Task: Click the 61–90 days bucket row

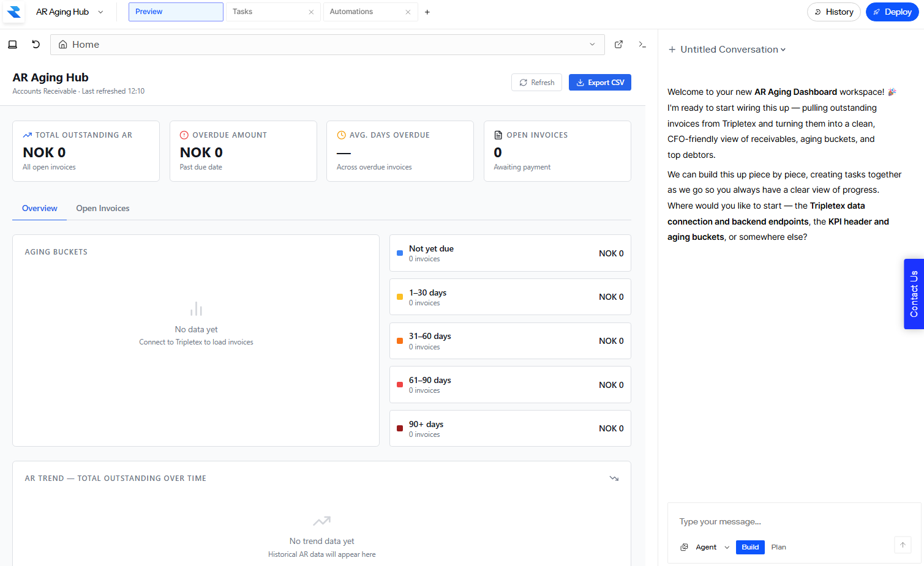Action: tap(510, 385)
